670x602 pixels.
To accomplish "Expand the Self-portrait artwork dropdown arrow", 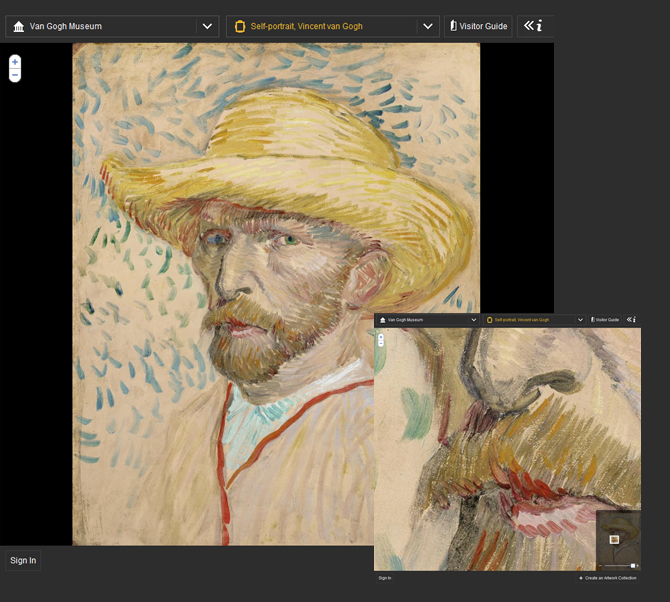I will (428, 26).
